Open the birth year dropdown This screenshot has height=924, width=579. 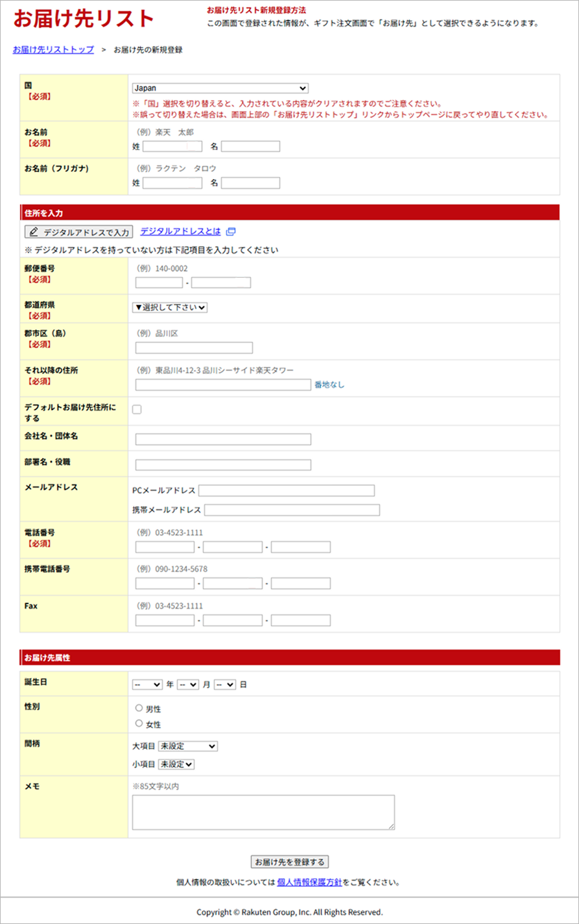(x=147, y=684)
